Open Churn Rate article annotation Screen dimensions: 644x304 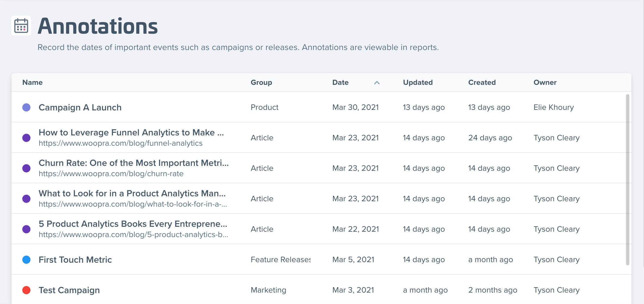point(134,163)
